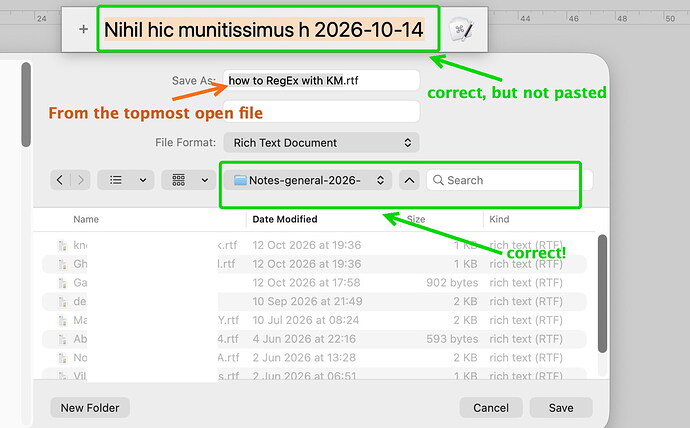Click the 902 bytes size cell
690x428 pixels.
point(452,282)
